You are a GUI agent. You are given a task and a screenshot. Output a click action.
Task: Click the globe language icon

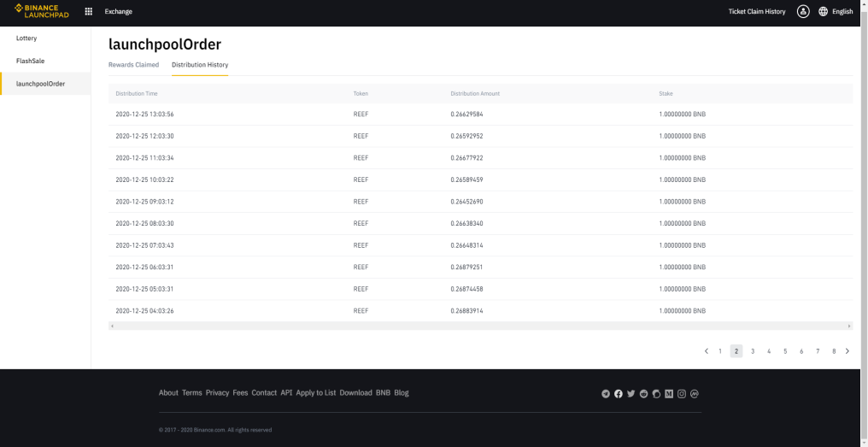click(824, 11)
